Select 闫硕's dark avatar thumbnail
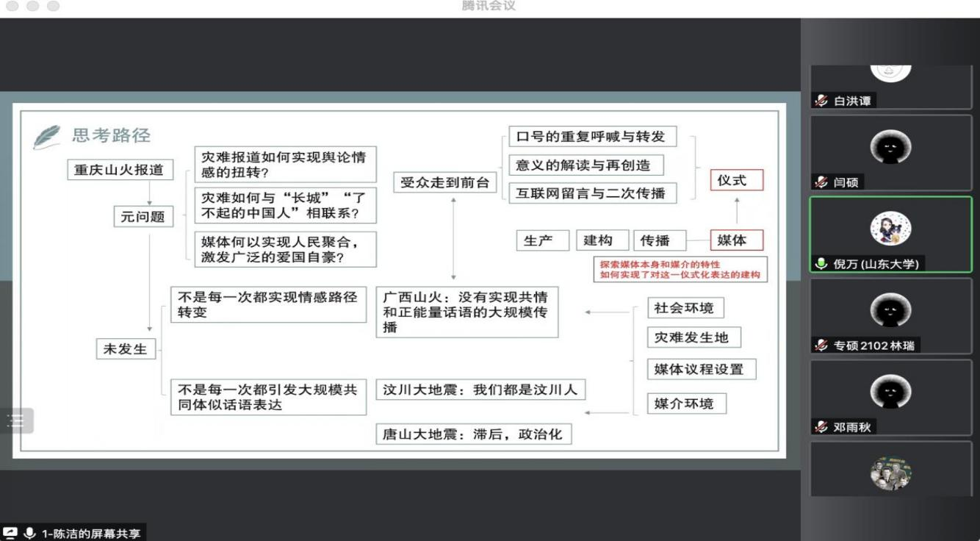The image size is (980, 541). coord(890,148)
